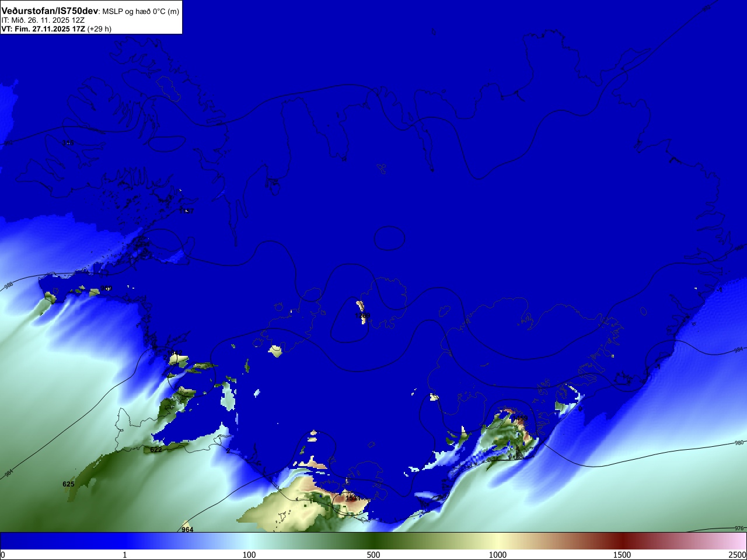Click the '100' label under the color scale
This screenshot has height=560, width=747.
[x=249, y=555]
